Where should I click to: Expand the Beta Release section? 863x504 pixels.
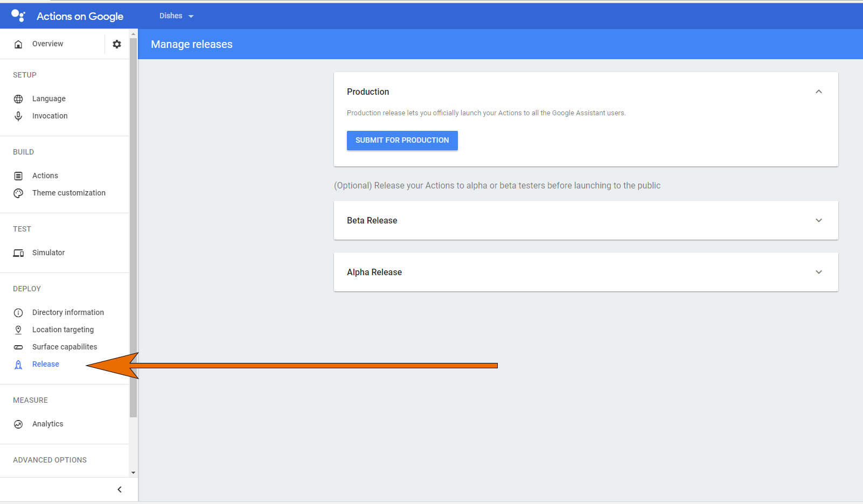click(x=818, y=221)
